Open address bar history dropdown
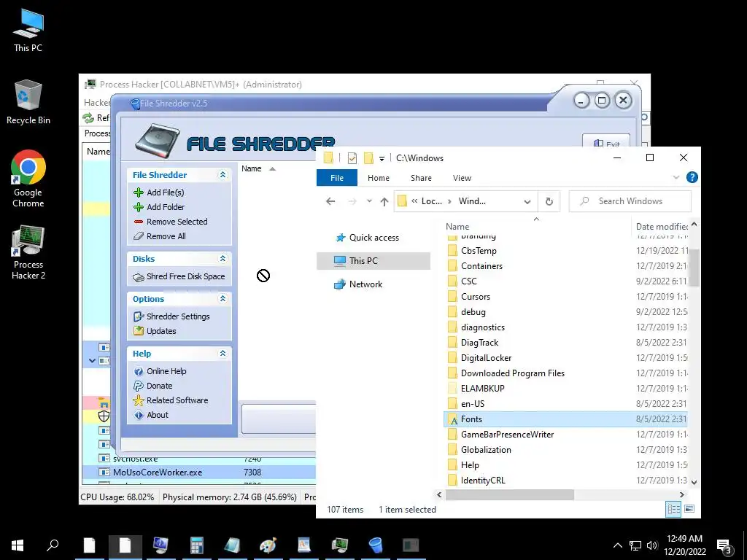Screen dimensions: 747x560 pos(527,201)
